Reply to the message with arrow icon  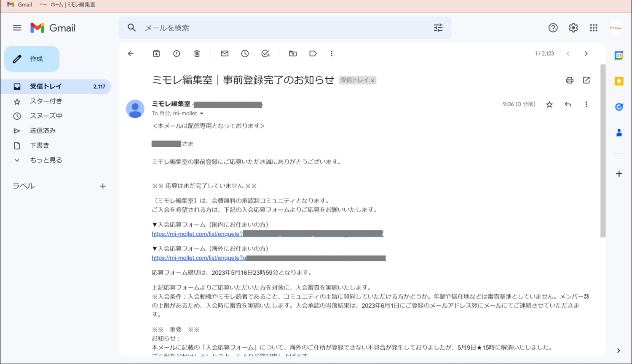[568, 104]
